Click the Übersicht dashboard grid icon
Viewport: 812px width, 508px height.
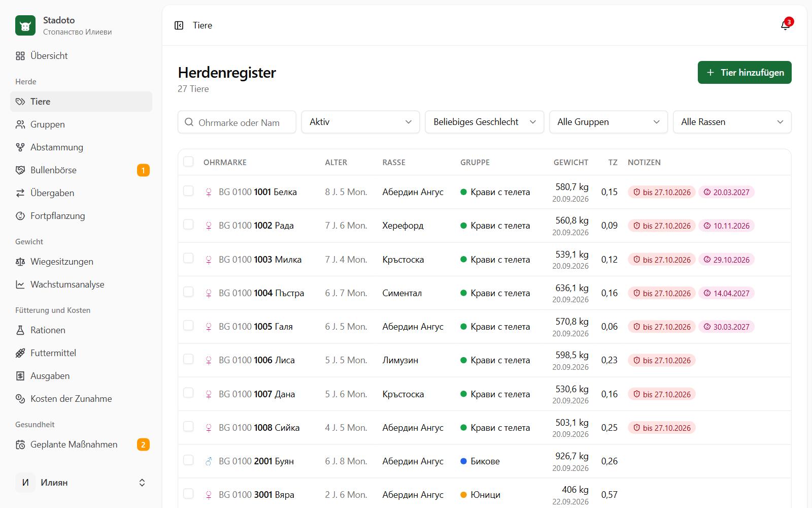tap(20, 56)
